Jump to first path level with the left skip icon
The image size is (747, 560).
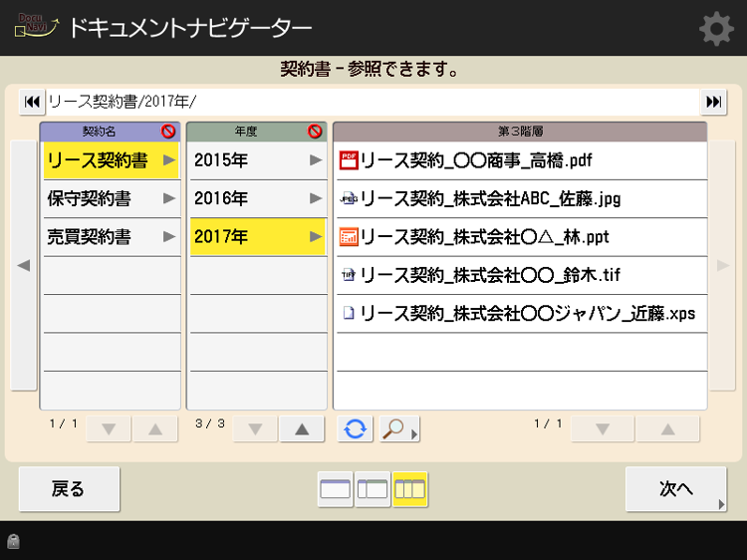point(32,102)
